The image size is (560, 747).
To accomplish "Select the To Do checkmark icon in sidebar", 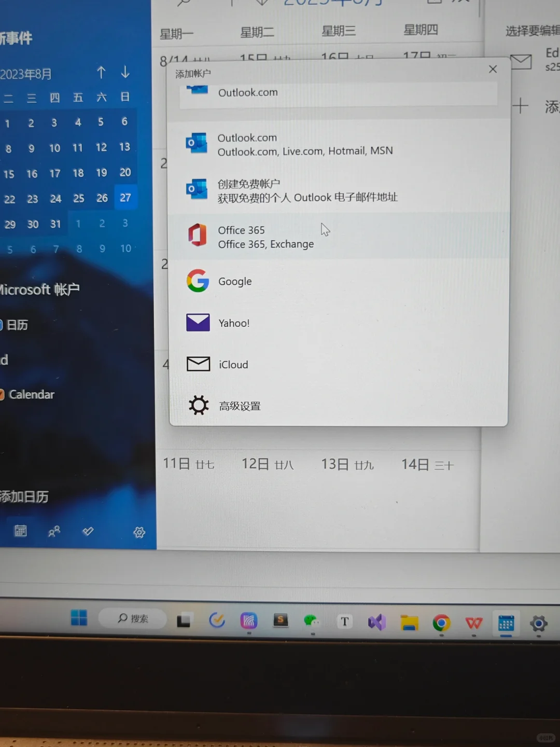I will (x=88, y=531).
